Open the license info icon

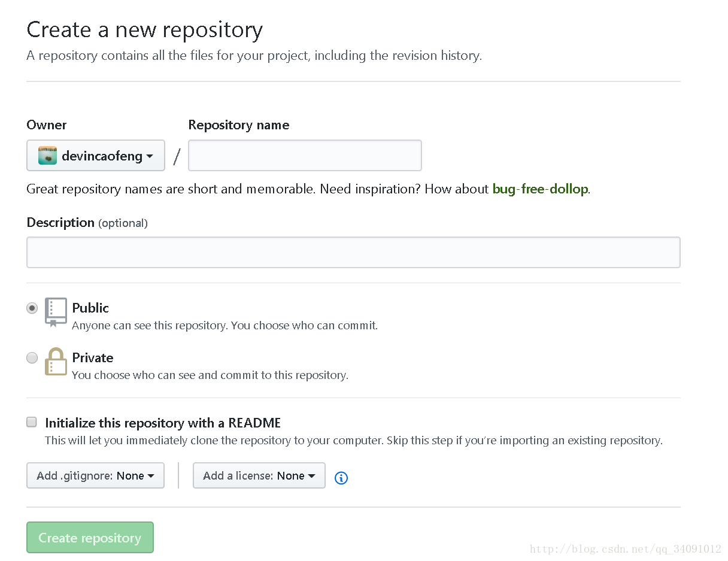point(341,478)
